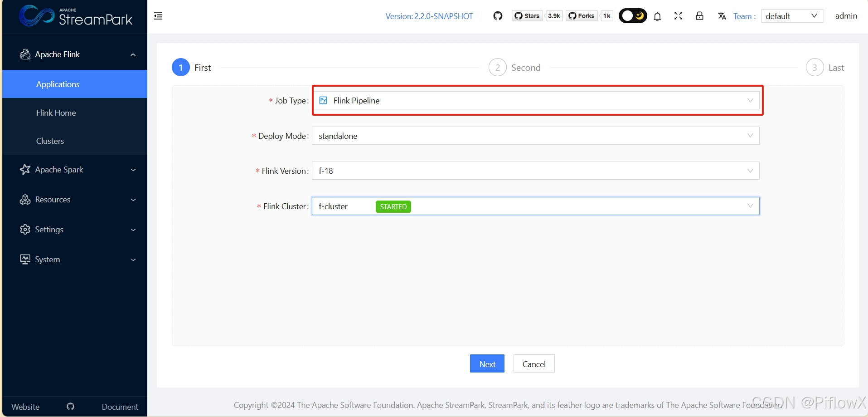Open the Job Type Flink Pipeline dropdown
The image size is (868, 417).
click(x=536, y=100)
